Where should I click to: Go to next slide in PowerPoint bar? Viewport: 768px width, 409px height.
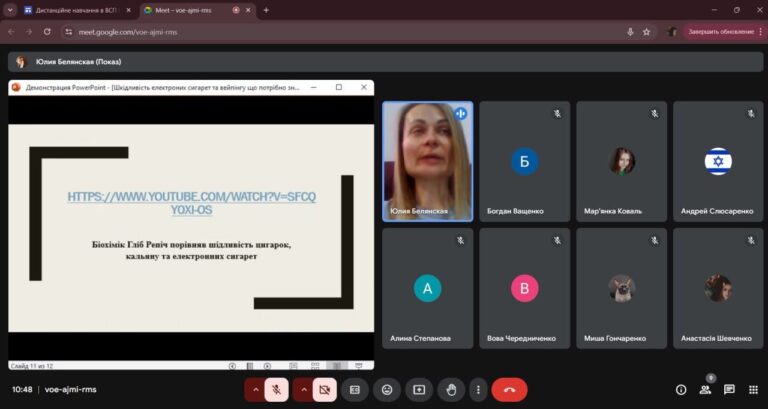point(267,366)
